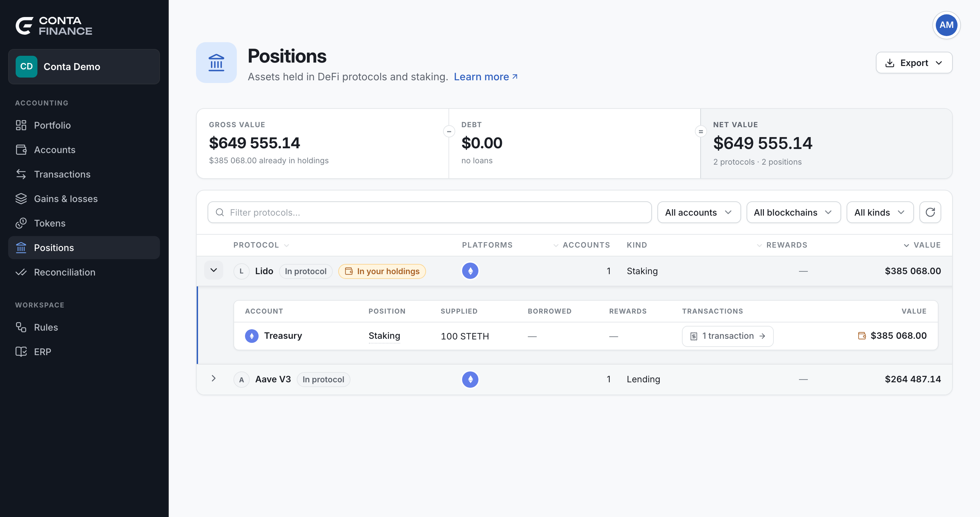Open Rules under Workspace
980x517 pixels.
click(84, 327)
